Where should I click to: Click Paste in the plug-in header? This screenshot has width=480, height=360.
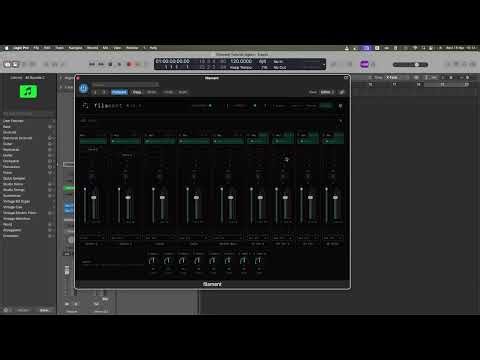pyautogui.click(x=152, y=92)
